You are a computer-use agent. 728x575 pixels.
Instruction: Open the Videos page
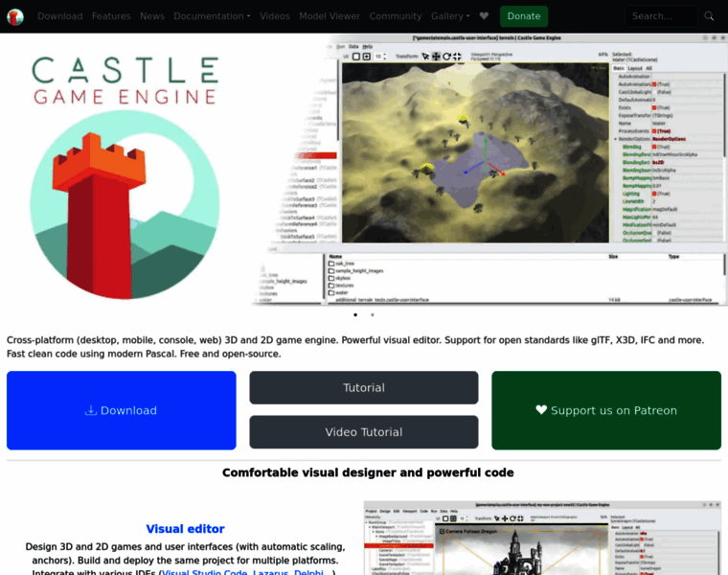pyautogui.click(x=274, y=16)
